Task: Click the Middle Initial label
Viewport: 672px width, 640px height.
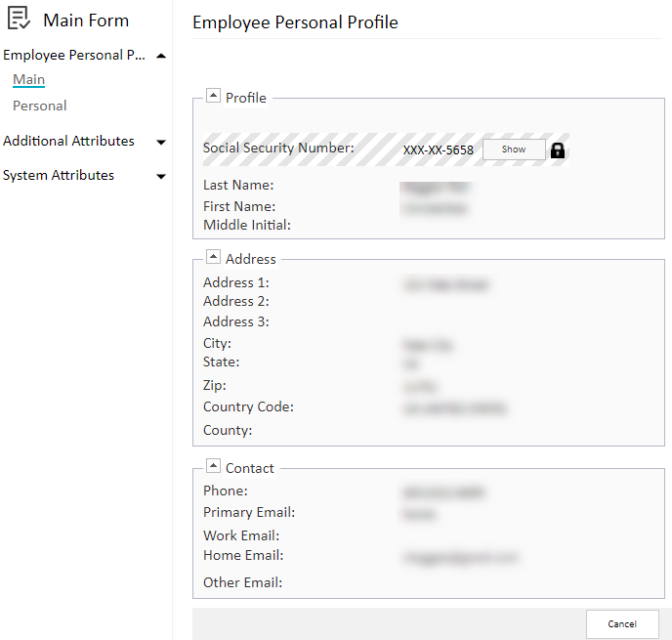Action: 247,225
